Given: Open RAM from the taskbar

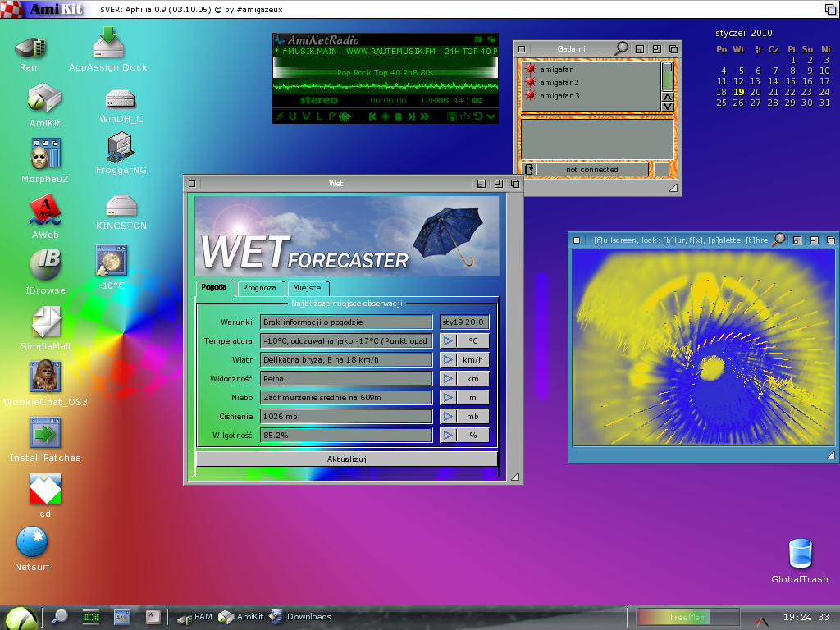Looking at the screenshot, I should click(x=195, y=617).
